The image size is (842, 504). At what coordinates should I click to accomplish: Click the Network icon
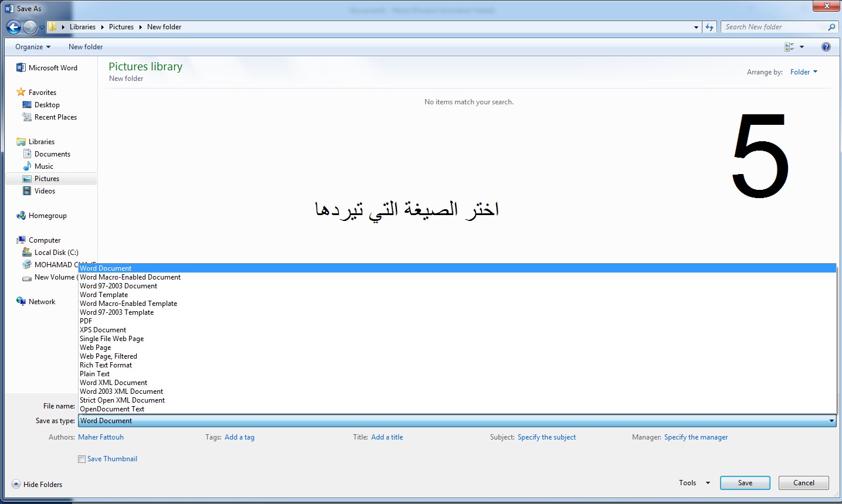coord(21,301)
